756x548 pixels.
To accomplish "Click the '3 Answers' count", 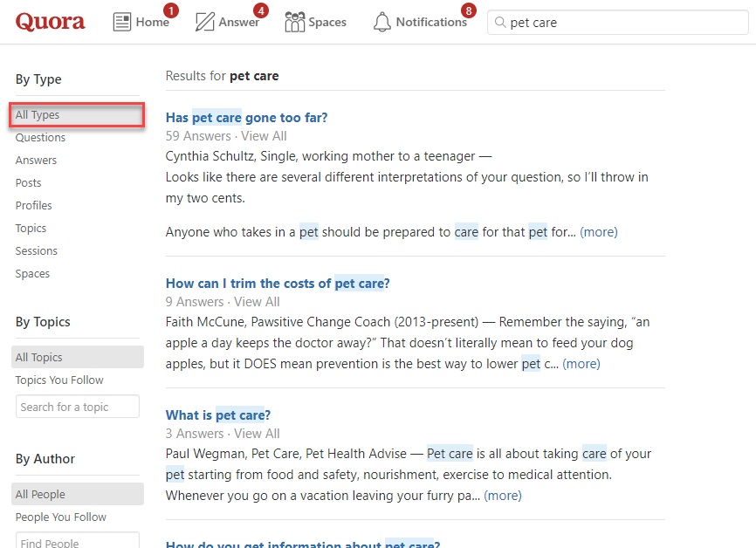I will 195,434.
